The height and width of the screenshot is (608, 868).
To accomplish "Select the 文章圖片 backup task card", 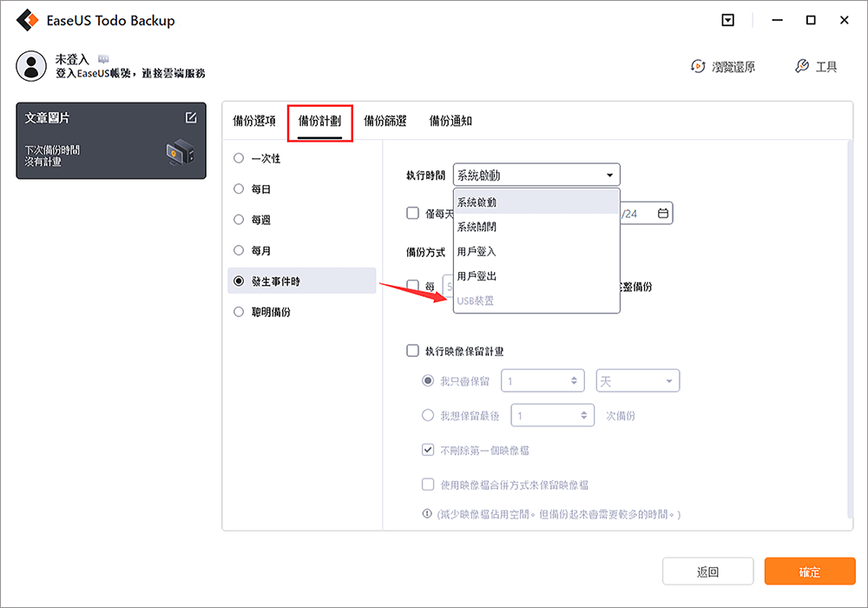I will 111,141.
